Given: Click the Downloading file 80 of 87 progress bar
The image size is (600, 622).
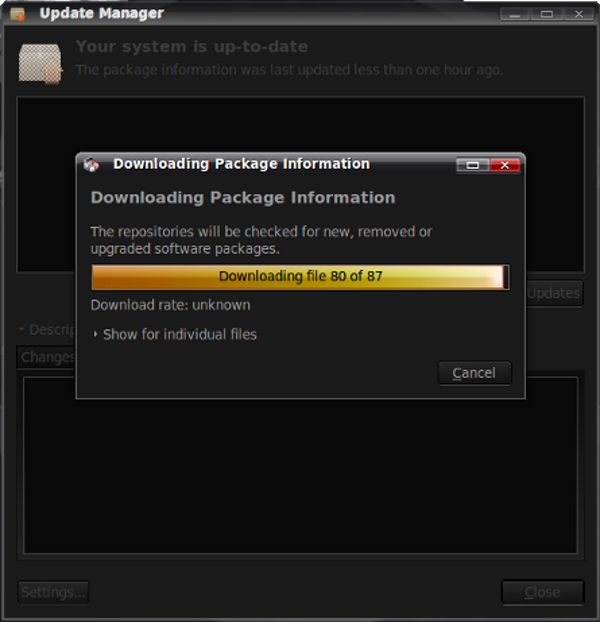Looking at the screenshot, I should click(300, 276).
